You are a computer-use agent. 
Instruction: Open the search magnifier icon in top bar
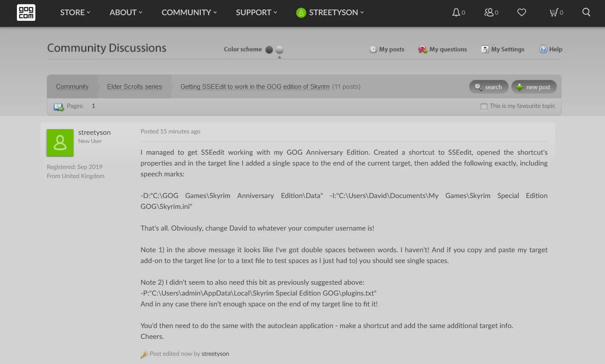pyautogui.click(x=586, y=12)
